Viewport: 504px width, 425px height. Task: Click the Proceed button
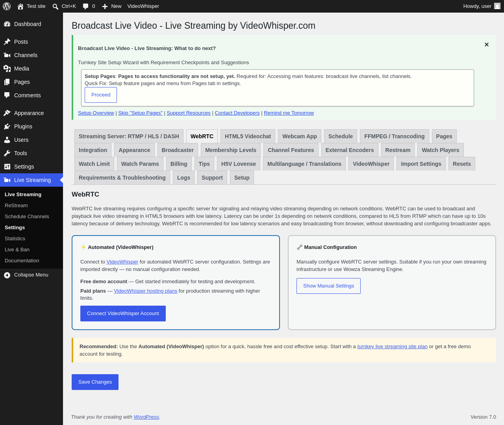click(x=101, y=95)
